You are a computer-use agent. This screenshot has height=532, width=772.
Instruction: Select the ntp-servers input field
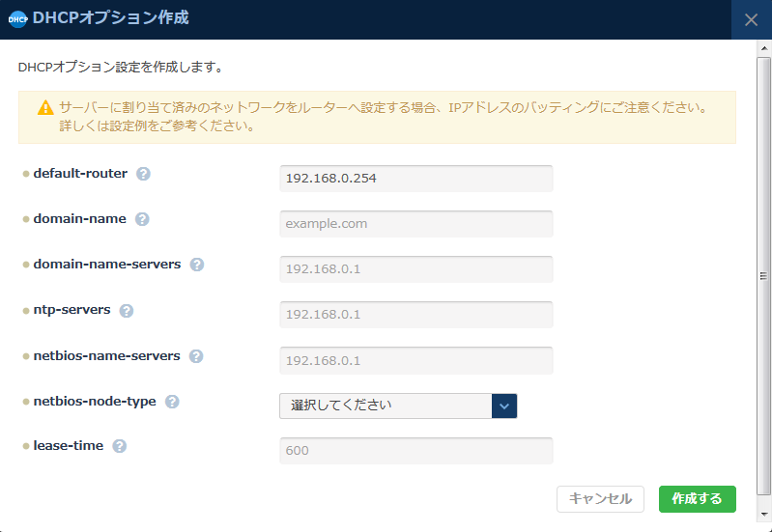[415, 315]
